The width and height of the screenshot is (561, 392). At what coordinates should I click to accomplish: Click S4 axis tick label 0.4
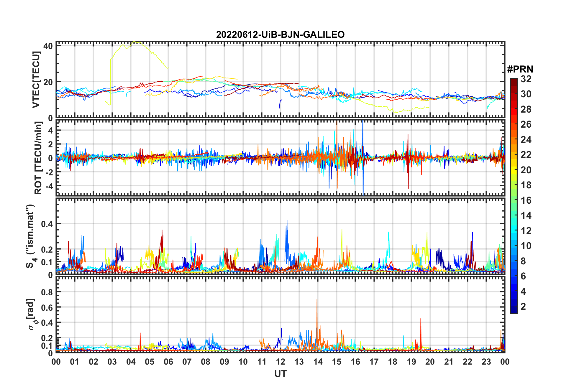[47, 224]
